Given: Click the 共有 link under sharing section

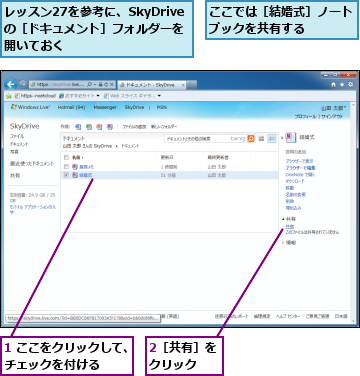Looking at the screenshot, I should coord(290,227).
